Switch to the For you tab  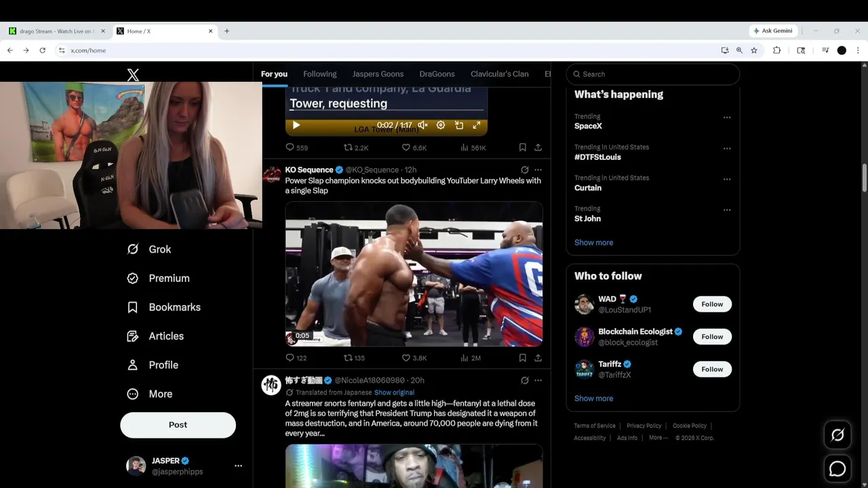pyautogui.click(x=274, y=74)
